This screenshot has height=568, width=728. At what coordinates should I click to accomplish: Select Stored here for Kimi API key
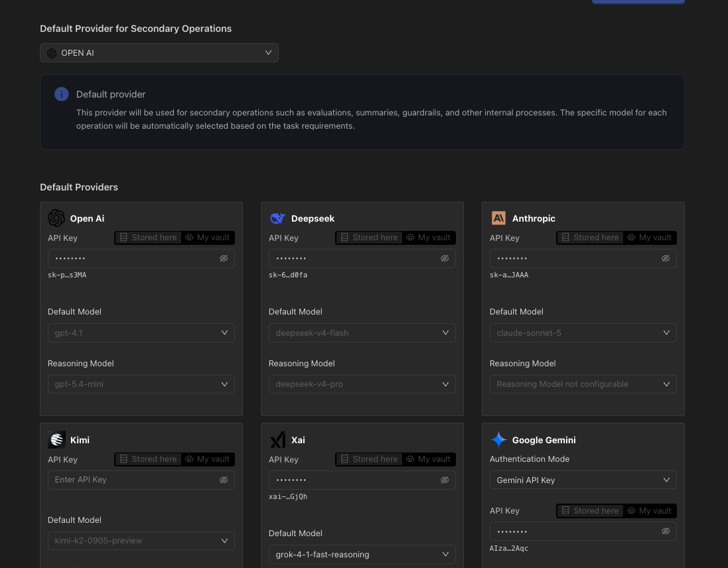[x=148, y=459]
